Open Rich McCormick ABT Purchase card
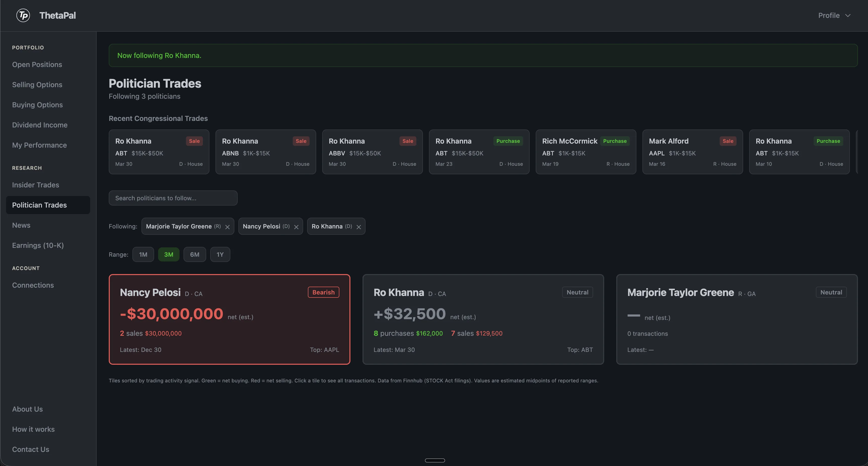Image resolution: width=868 pixels, height=466 pixels. (x=586, y=152)
